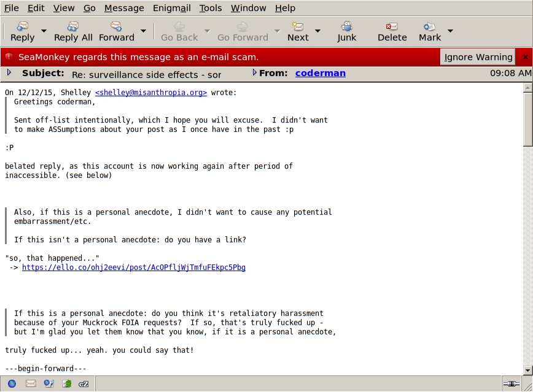
Task: Expand the Subject header disclosure triangle
Action: point(9,73)
